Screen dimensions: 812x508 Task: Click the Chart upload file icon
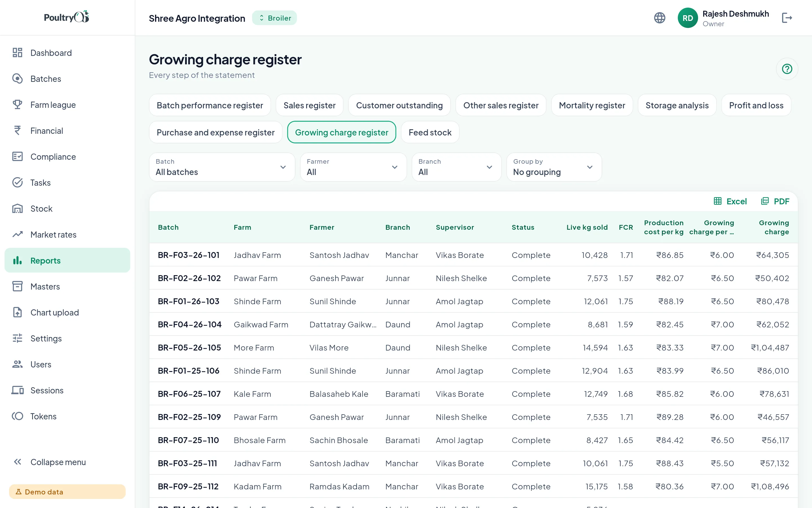(17, 312)
